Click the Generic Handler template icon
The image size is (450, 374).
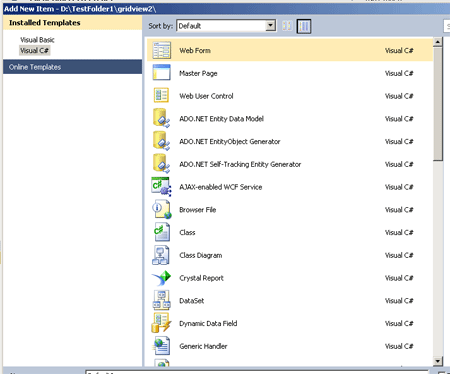[x=162, y=346]
